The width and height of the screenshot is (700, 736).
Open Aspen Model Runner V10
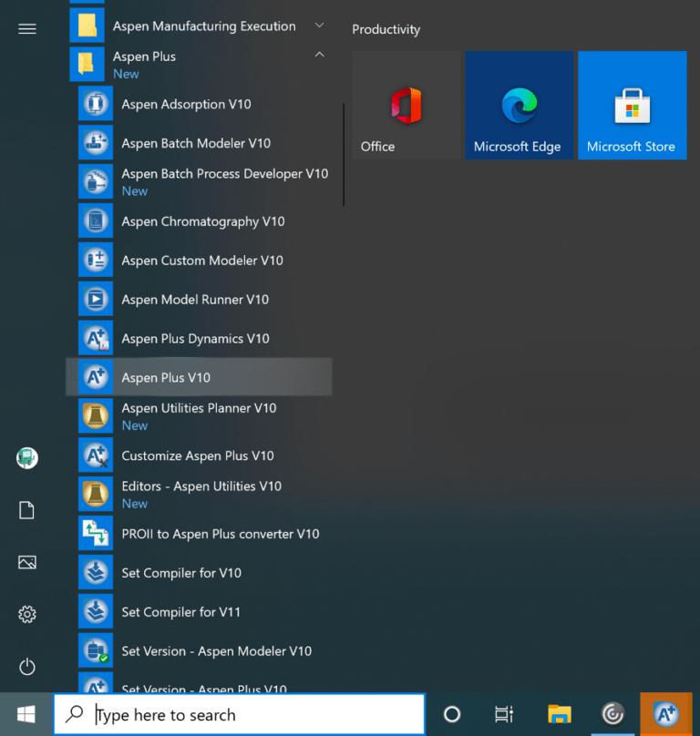click(195, 300)
